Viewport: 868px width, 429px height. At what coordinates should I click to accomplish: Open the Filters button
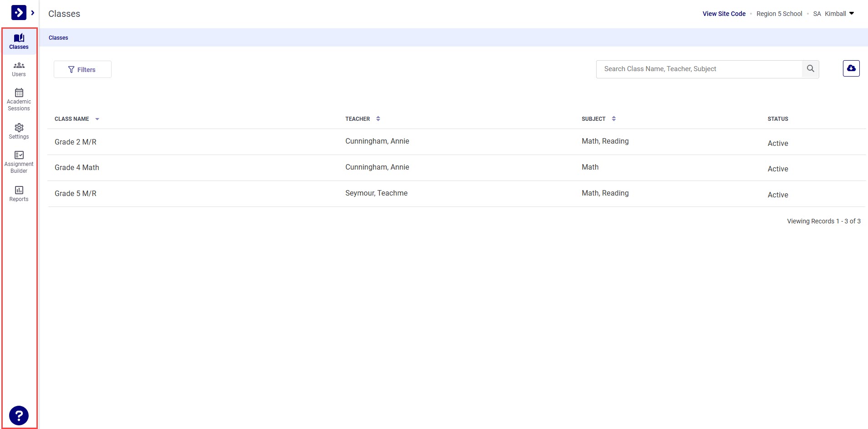click(82, 69)
